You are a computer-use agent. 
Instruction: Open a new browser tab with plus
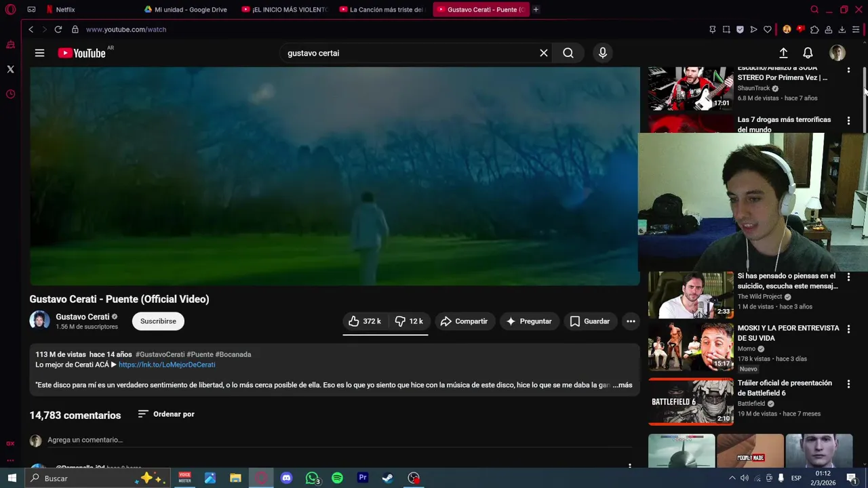point(536,9)
